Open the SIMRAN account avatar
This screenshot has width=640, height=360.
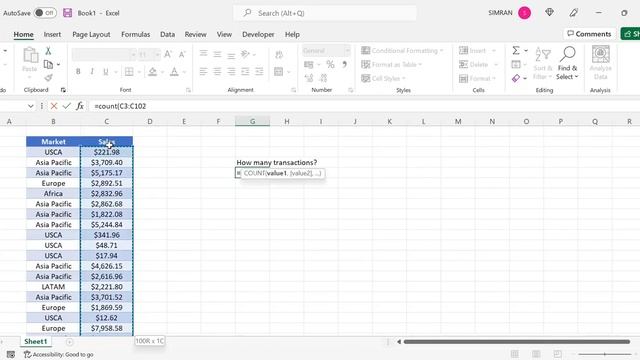(524, 13)
